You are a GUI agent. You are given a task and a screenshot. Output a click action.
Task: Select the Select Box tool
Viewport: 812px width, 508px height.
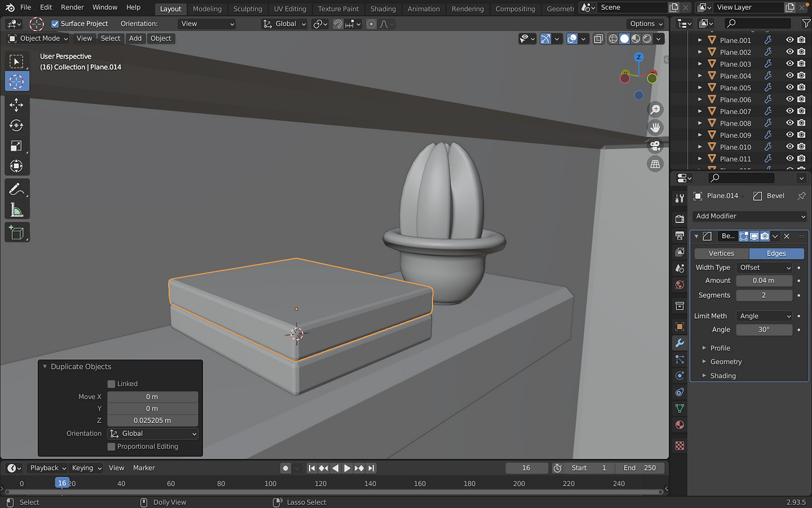pos(16,62)
